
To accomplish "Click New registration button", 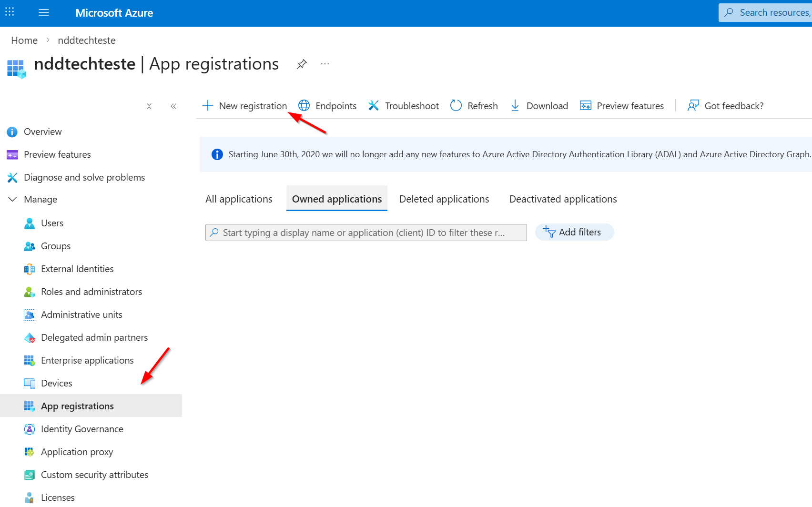I will coord(245,106).
